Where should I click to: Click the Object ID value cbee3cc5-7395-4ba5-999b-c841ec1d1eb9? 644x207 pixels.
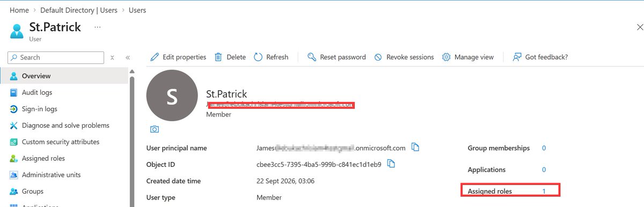[319, 165]
